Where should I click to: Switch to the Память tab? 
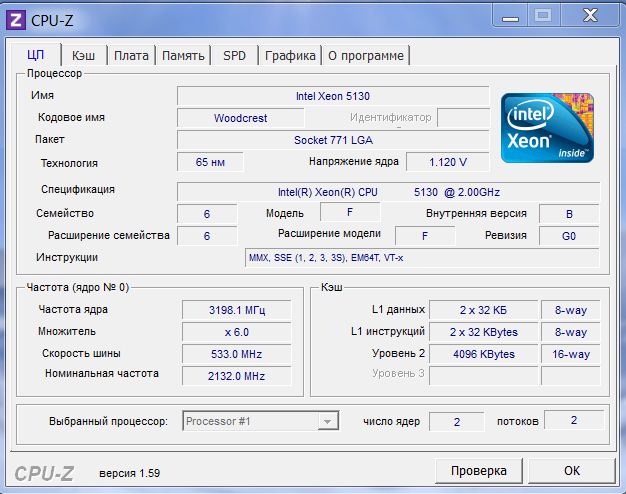[x=183, y=56]
